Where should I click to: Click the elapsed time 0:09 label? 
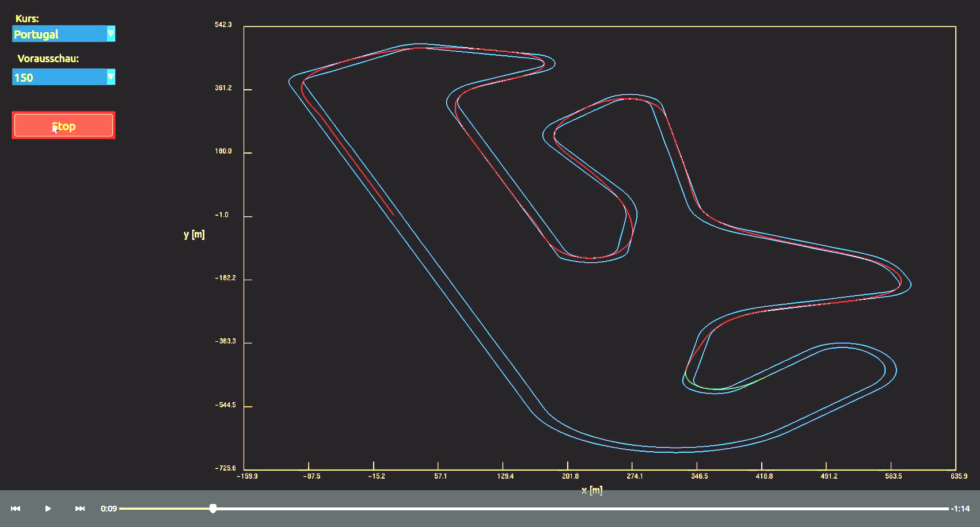[109, 509]
